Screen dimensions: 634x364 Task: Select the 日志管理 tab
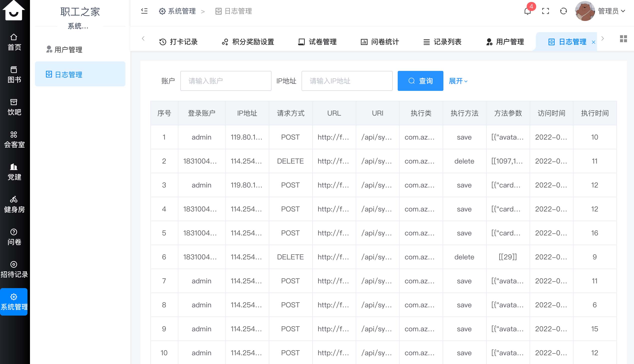click(567, 42)
